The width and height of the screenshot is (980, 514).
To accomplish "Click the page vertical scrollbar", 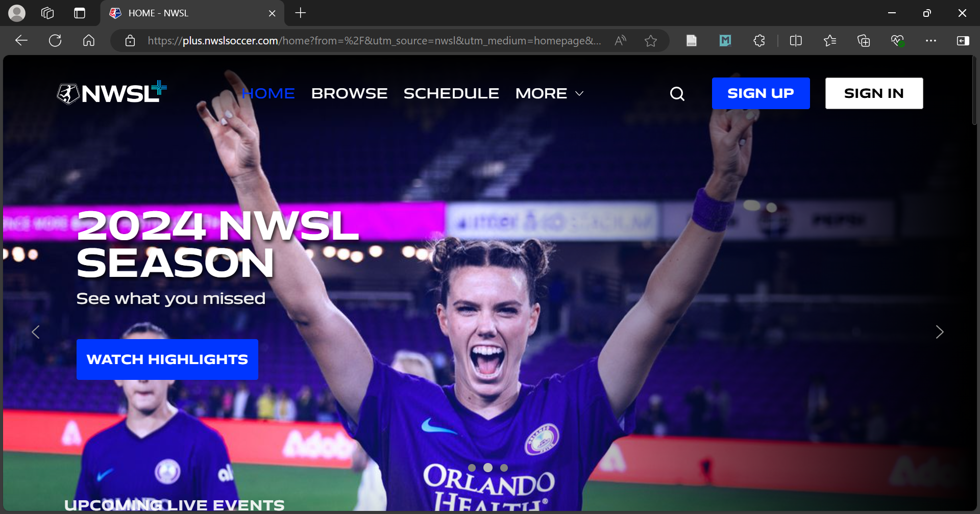I will click(x=974, y=92).
